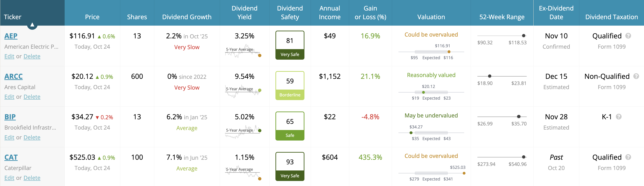This screenshot has width=644, height=186.
Task: Open the AEP ticker page
Action: click(x=11, y=36)
